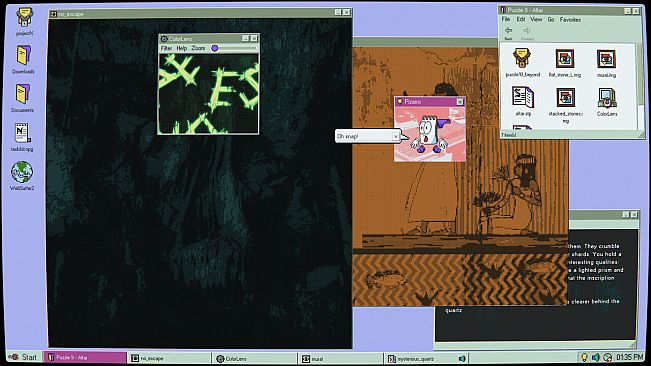This screenshot has width=651, height=366.
Task: Switch to mural taskbar button
Action: pos(340,359)
